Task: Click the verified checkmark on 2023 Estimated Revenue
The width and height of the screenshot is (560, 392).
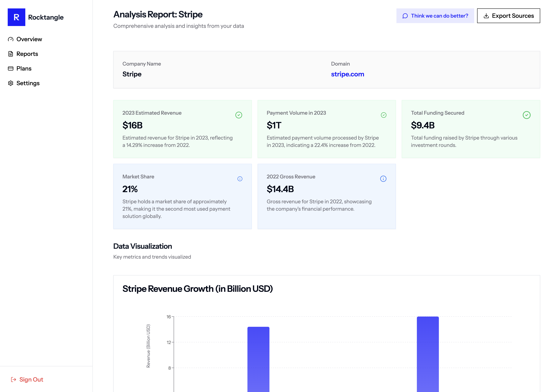Action: (x=239, y=115)
